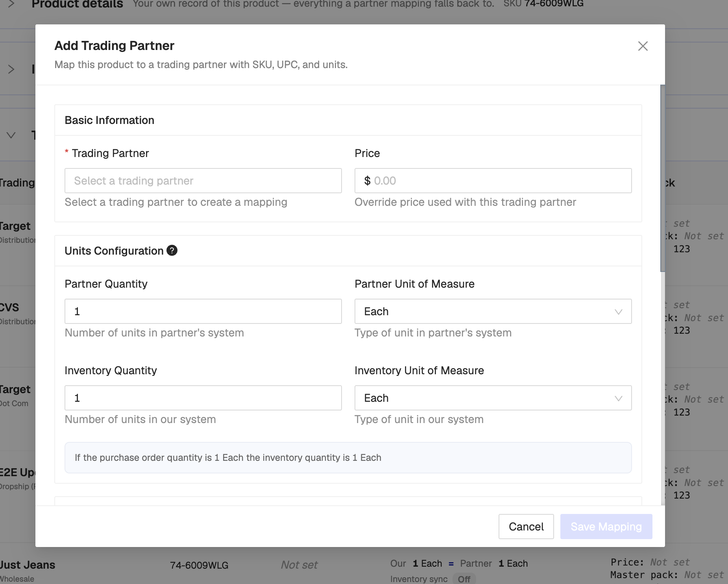Screen dimensions: 728x584
Task: Click the Partner Quantity input field
Action: click(x=203, y=311)
